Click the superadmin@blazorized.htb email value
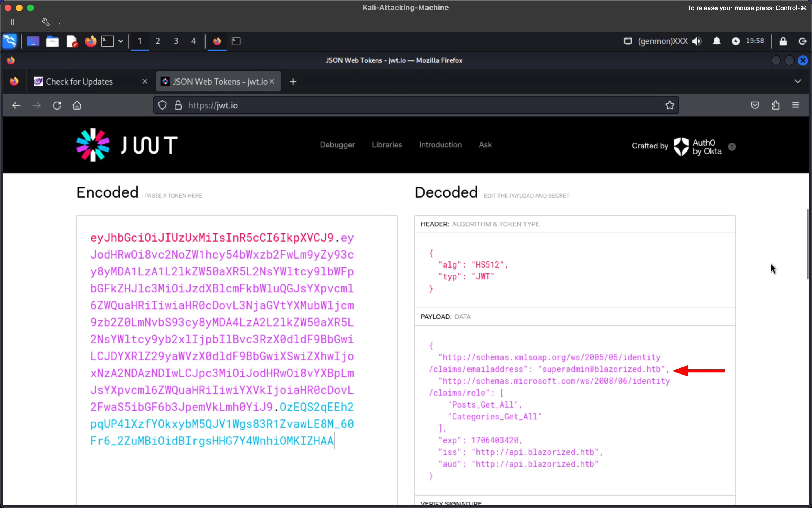 point(601,369)
